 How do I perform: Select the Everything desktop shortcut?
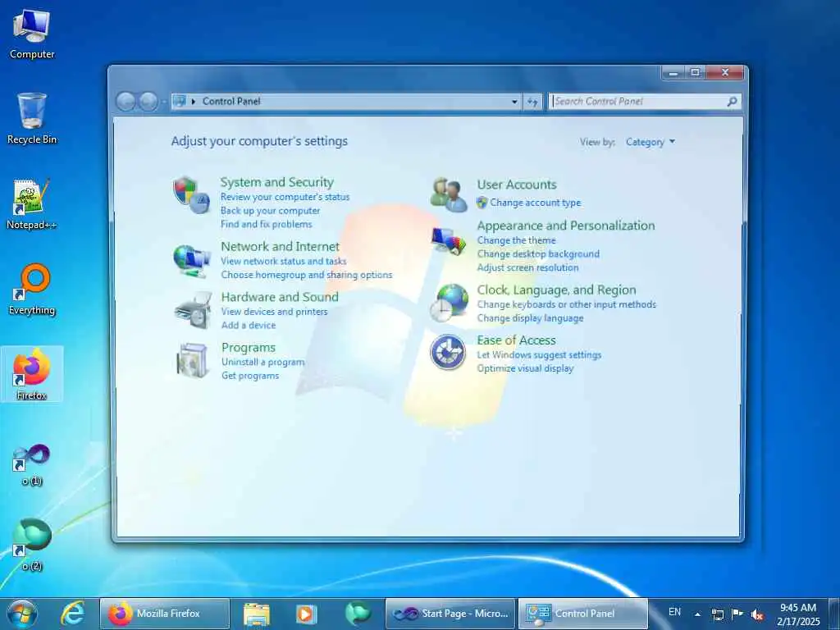click(32, 290)
